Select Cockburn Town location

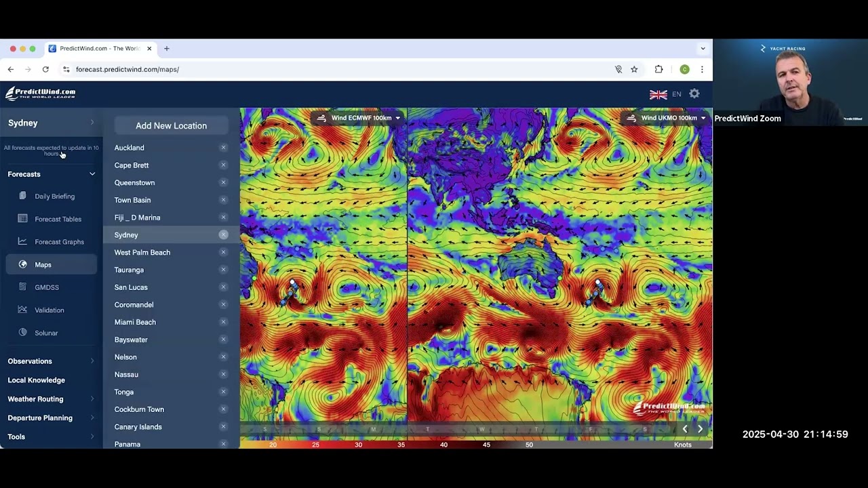click(139, 409)
